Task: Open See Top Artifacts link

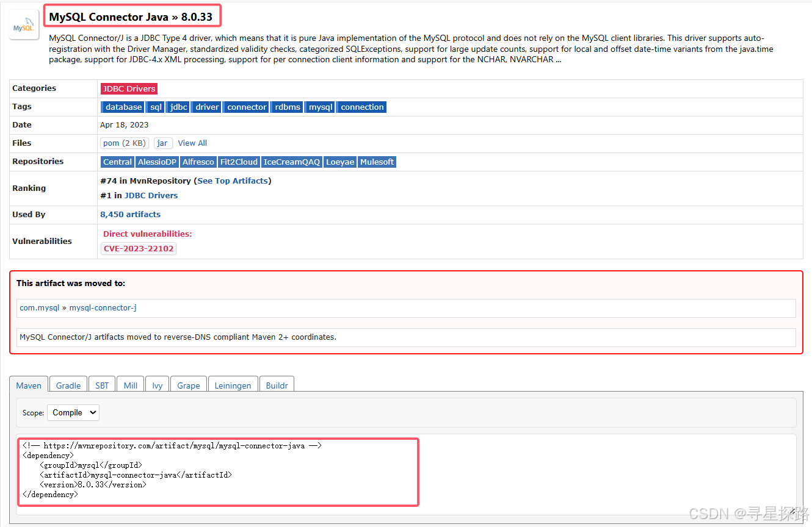Action: click(233, 181)
